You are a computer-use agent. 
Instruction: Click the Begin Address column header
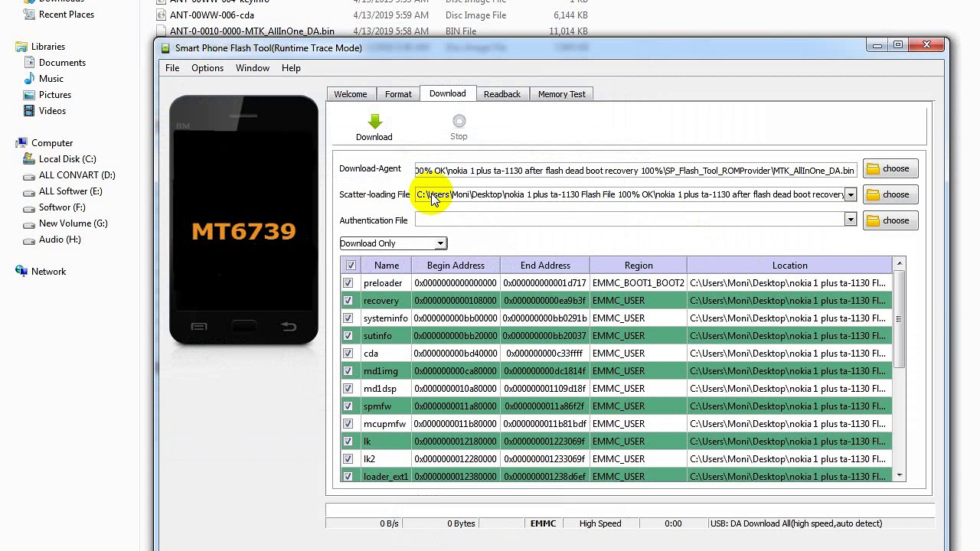(456, 266)
